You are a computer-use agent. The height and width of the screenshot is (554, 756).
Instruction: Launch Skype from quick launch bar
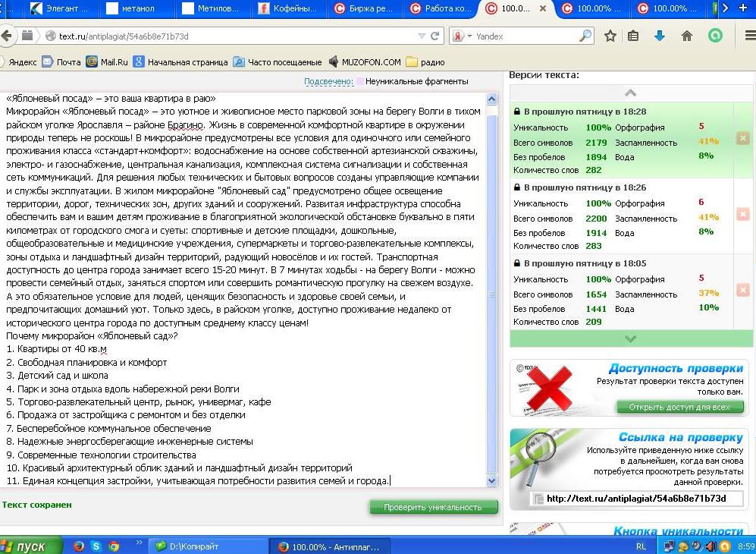click(x=96, y=546)
